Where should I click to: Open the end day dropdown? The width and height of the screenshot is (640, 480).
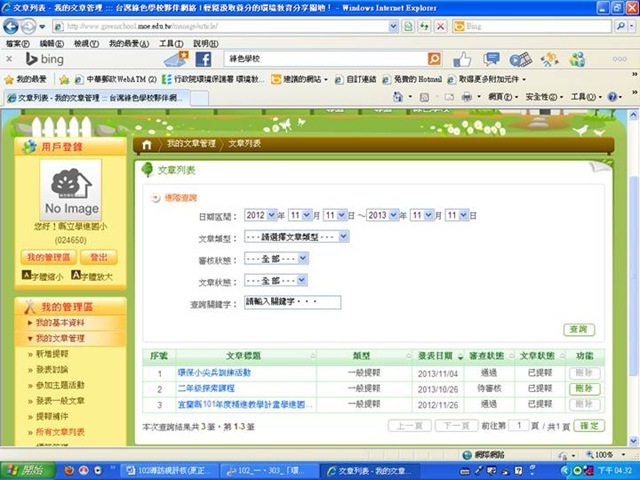pos(457,215)
